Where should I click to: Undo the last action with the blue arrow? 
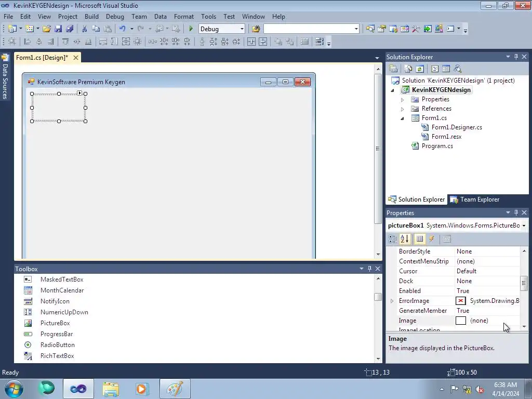(123, 29)
